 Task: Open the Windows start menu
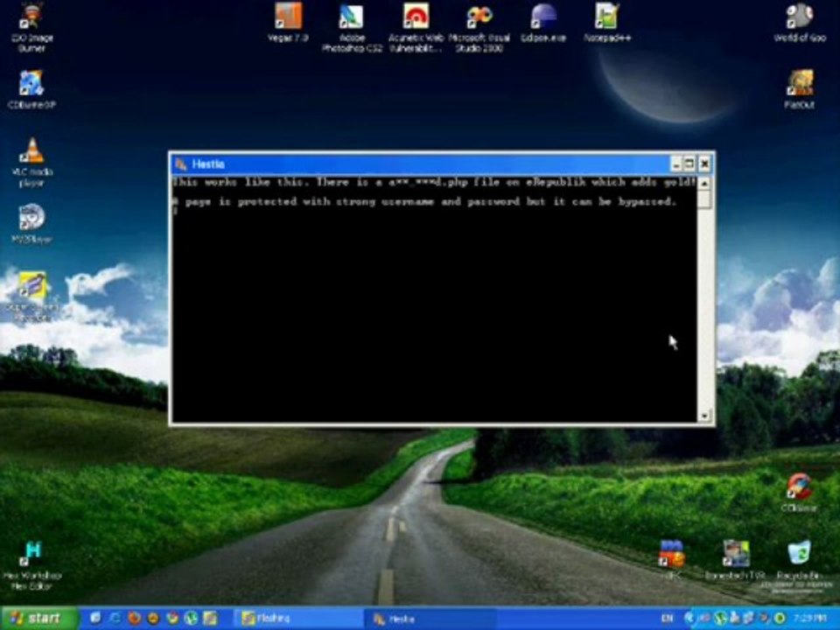click(38, 619)
